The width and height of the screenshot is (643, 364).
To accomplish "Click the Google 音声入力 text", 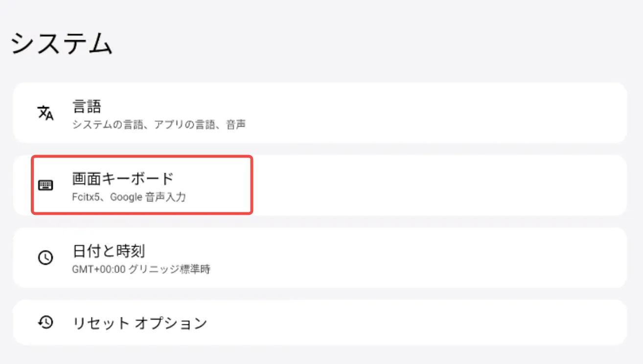I will click(x=148, y=198).
